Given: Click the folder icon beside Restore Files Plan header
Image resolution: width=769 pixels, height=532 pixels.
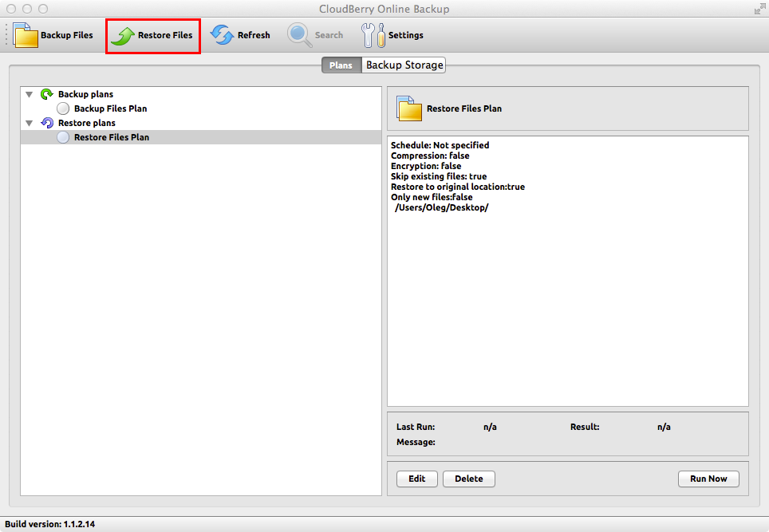Looking at the screenshot, I should point(409,108).
